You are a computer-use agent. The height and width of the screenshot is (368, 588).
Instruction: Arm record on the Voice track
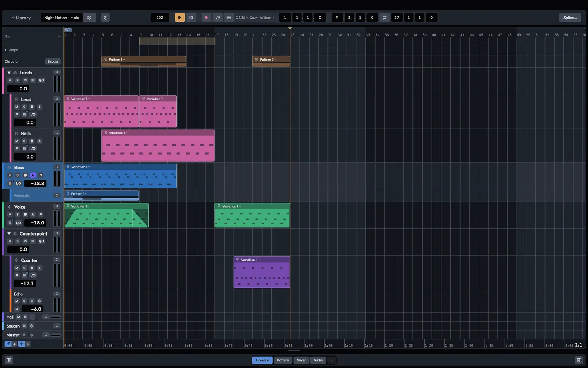(25, 214)
